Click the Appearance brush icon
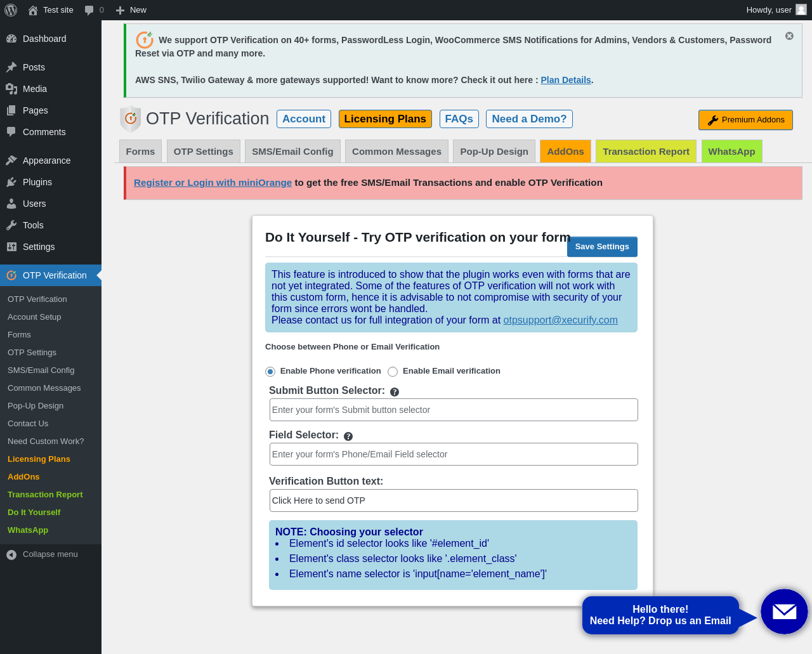812x654 pixels. pyautogui.click(x=11, y=160)
